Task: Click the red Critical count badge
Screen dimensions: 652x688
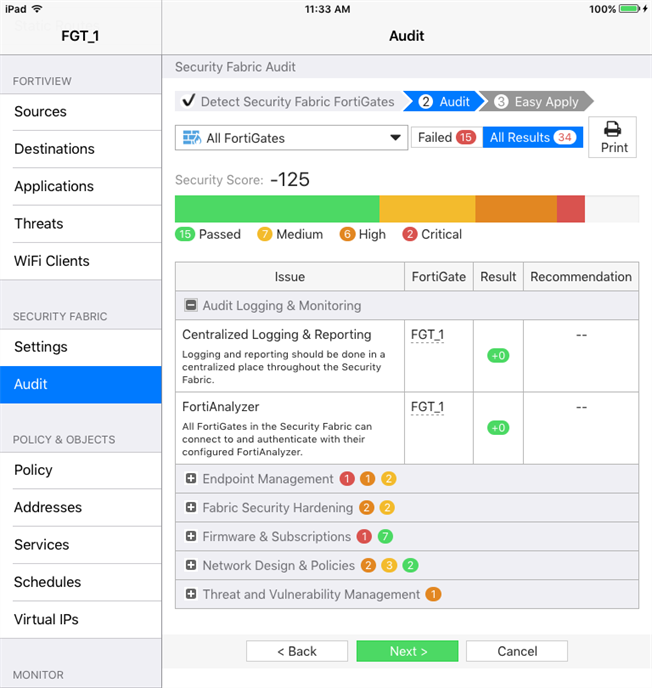Action: point(410,234)
